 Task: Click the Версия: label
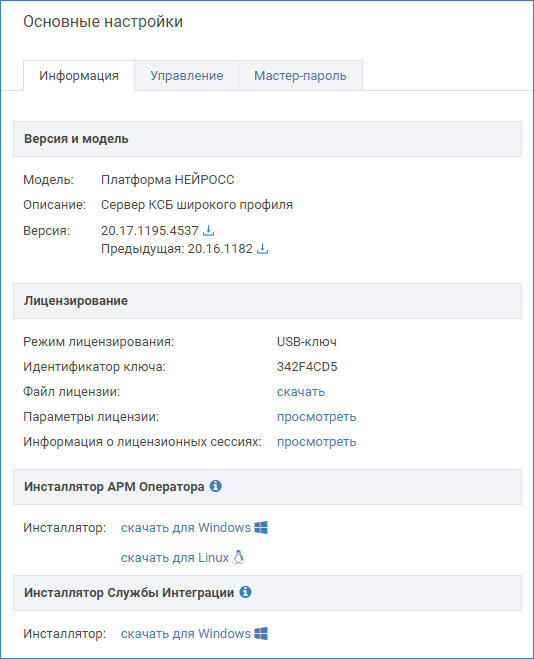[x=47, y=231]
